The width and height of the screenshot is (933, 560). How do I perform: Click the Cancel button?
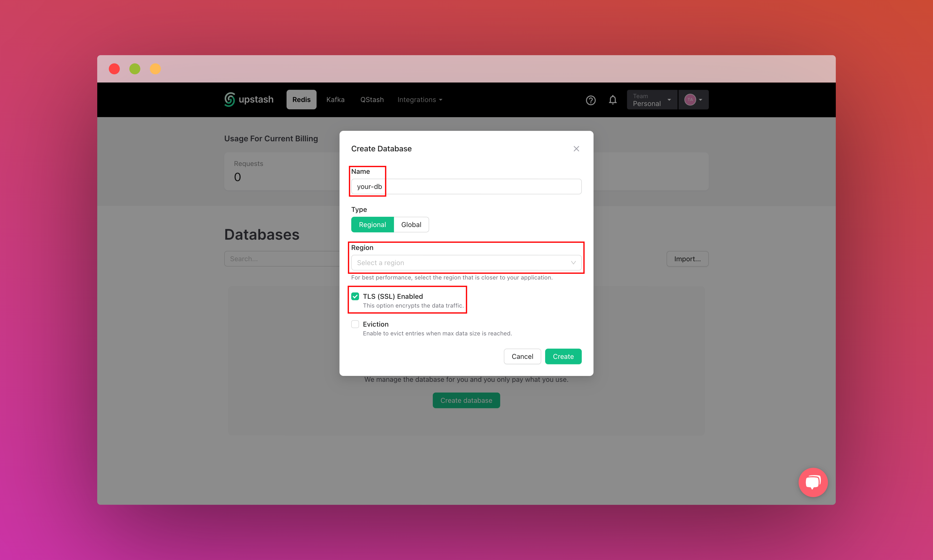click(x=521, y=356)
